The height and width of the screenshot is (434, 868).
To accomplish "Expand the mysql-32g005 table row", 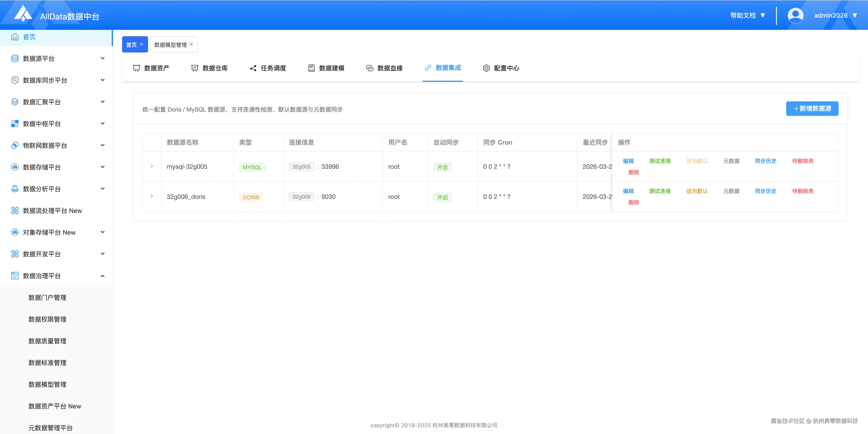I will coord(152,166).
